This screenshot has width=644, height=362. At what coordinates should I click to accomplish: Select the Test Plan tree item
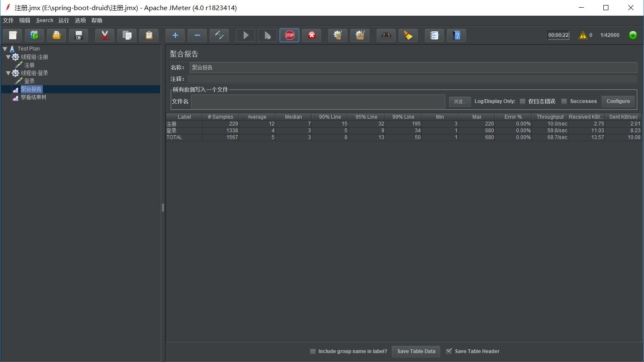click(x=29, y=49)
